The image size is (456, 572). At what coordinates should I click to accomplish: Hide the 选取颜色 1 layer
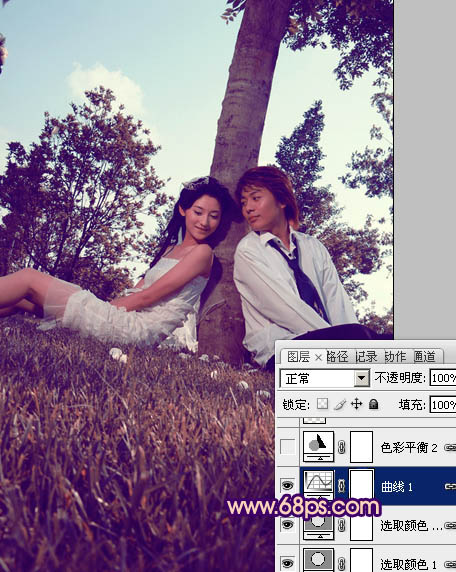[288, 563]
